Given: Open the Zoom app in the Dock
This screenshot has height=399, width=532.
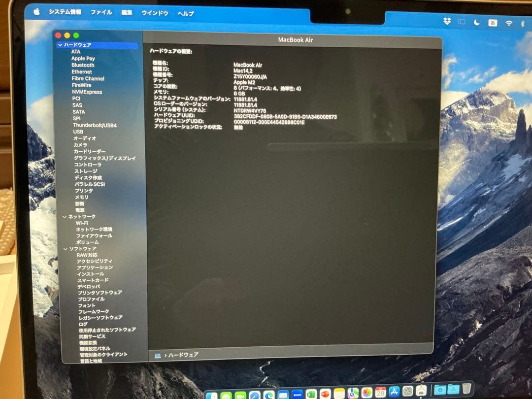Looking at the screenshot, I should 297,393.
